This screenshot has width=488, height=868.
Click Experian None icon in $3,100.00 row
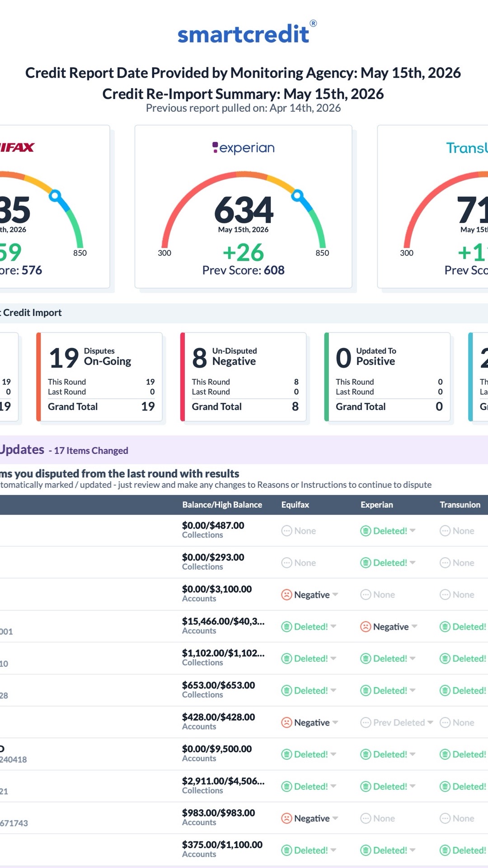click(366, 594)
